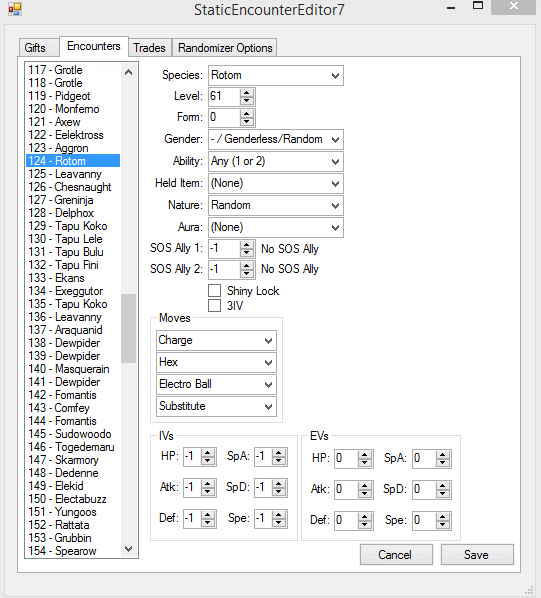Select encounter 127 - Greninja
This screenshot has width=541, height=598.
pos(73,199)
